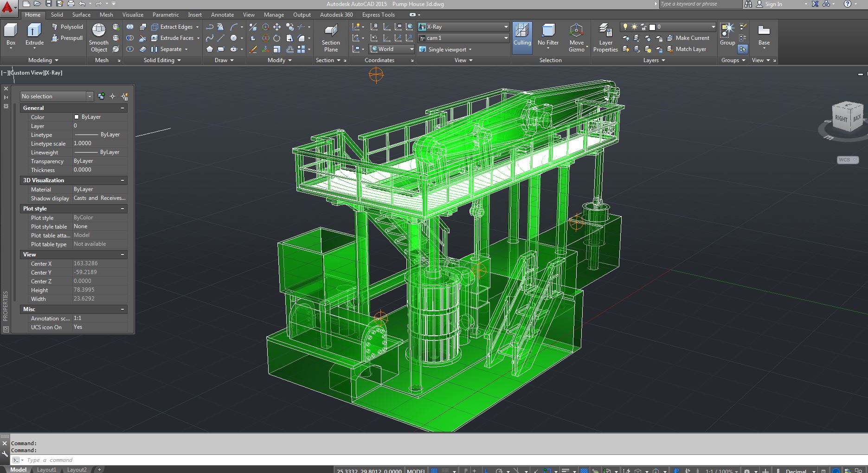Toggle current layer on/off lightbulb
Image resolution: width=868 pixels, height=473 pixels.
625,27
